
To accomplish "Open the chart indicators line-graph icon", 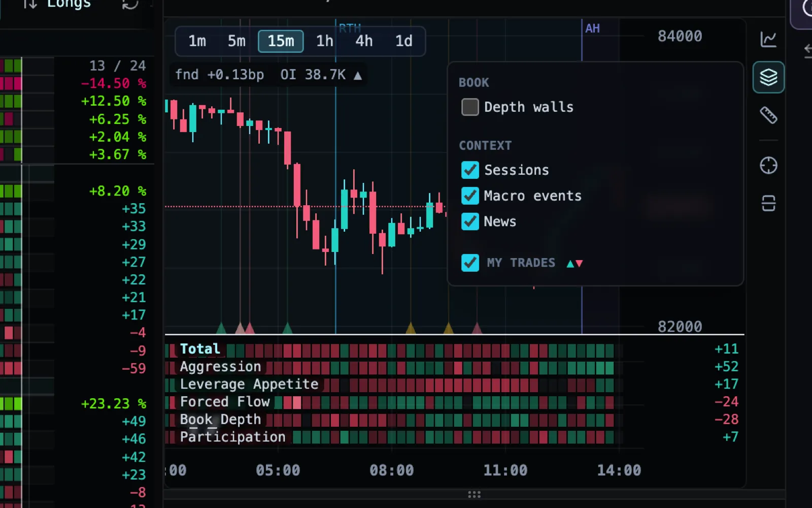I will pos(768,39).
